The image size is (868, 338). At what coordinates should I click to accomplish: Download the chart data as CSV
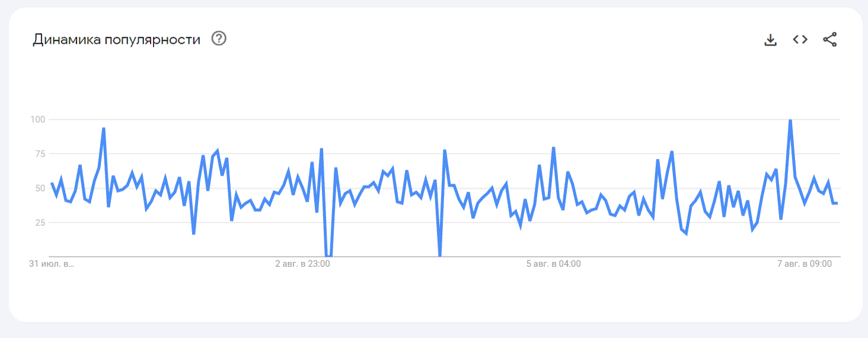click(770, 40)
